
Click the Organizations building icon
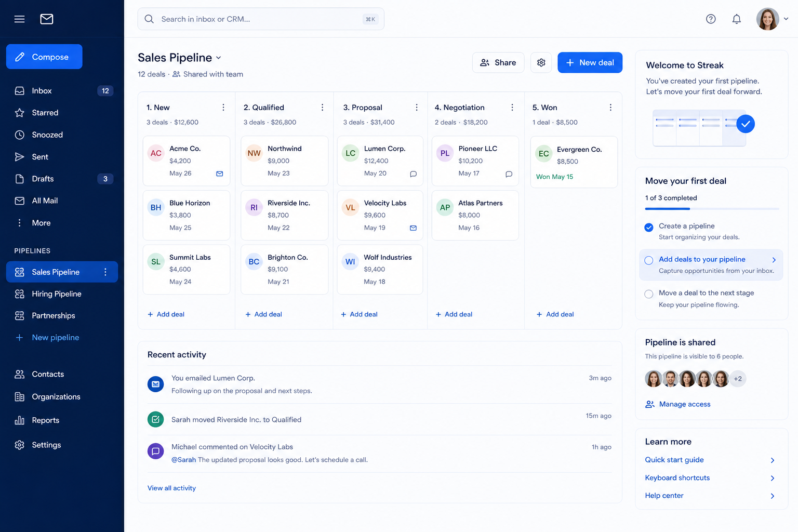pyautogui.click(x=20, y=397)
